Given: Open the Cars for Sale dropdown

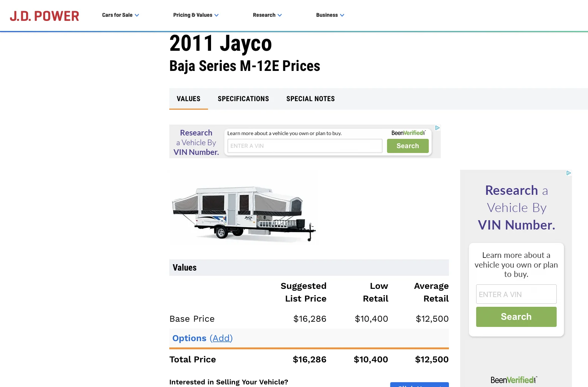Looking at the screenshot, I should coord(120,15).
